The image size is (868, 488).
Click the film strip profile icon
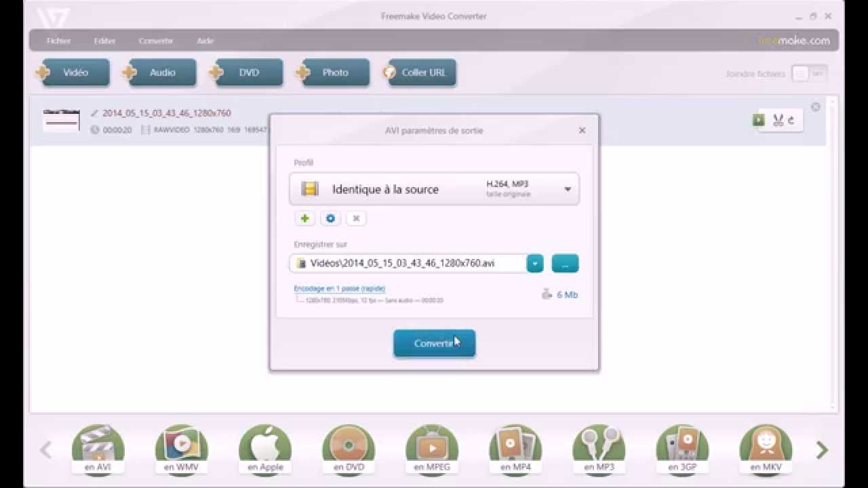[310, 189]
